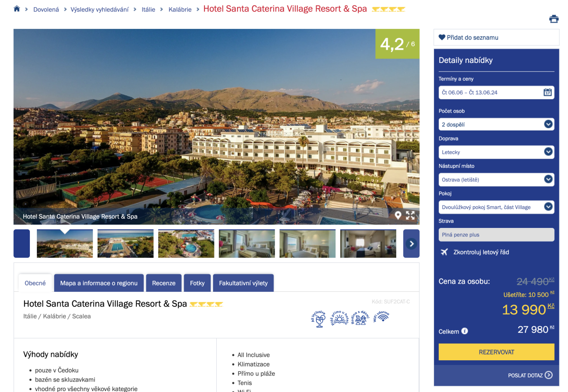568x392 pixels.
Task: Open the Nástupní místo Ostrava dropdown
Action: tap(497, 180)
